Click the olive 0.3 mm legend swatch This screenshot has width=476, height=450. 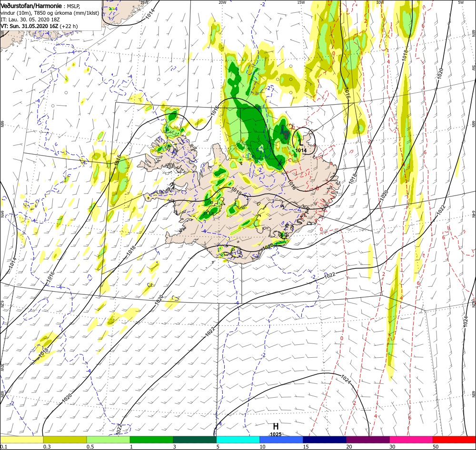65,440
